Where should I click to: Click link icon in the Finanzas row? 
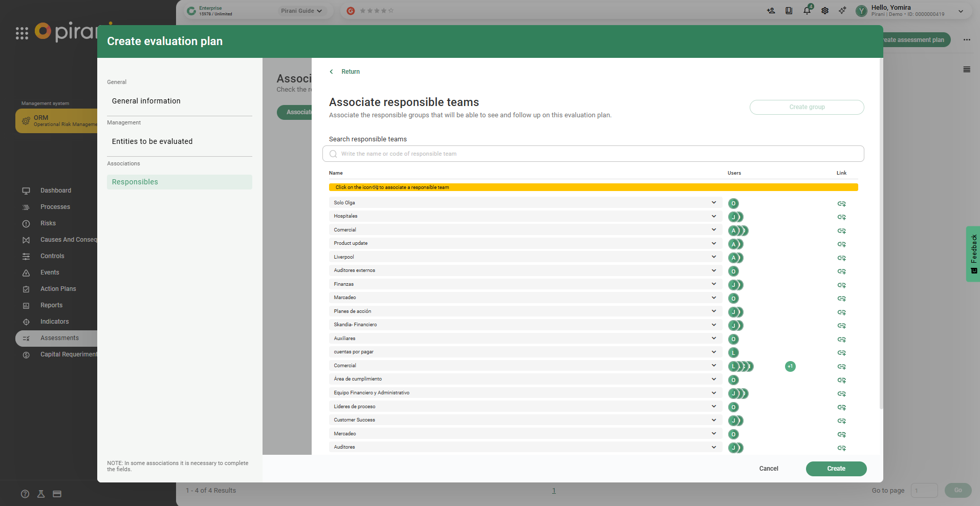pos(841,285)
